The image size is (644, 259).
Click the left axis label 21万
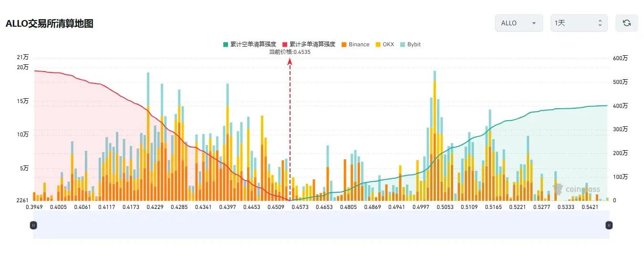point(23,57)
